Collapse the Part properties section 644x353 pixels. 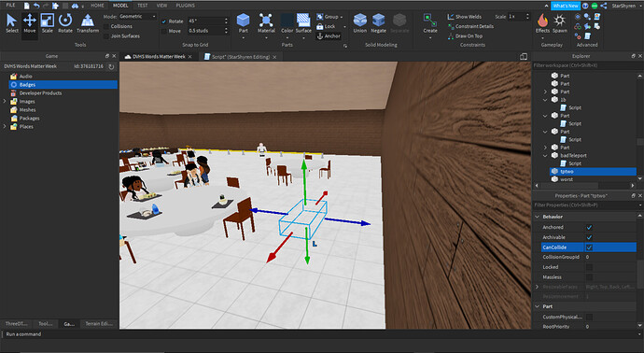pyautogui.click(x=538, y=306)
